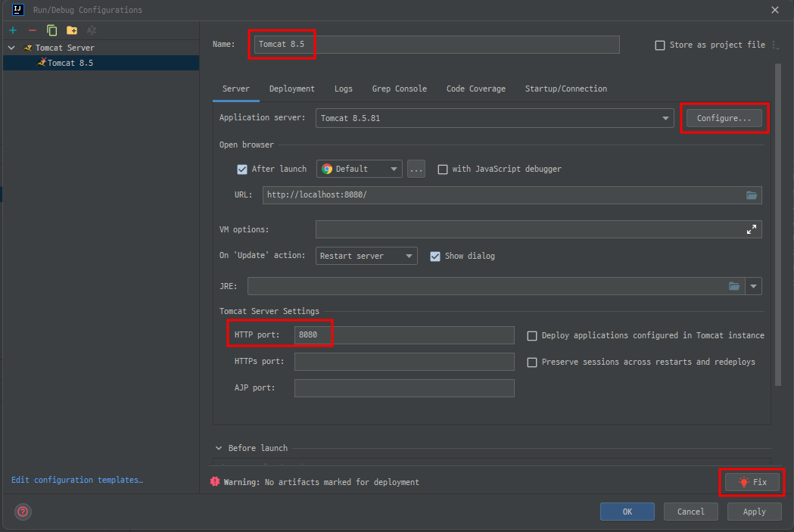This screenshot has height=532, width=794.
Task: Open browser list ellipsis button
Action: click(416, 169)
